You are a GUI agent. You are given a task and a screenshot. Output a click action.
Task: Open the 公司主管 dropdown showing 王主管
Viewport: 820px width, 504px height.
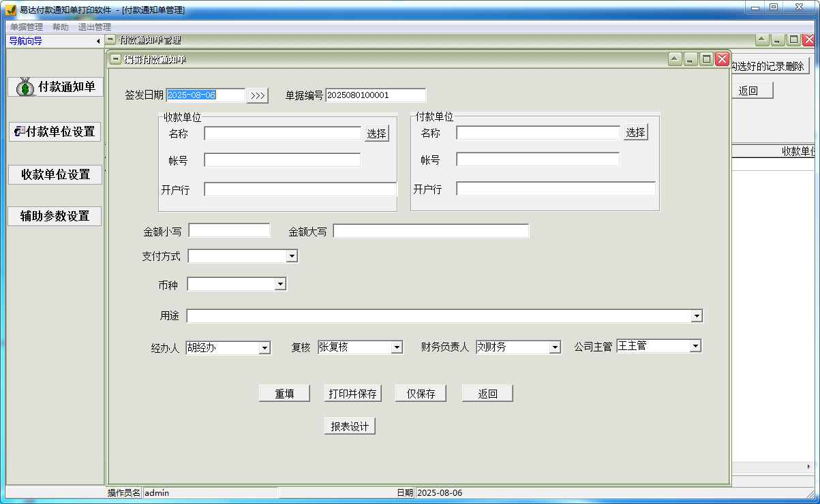pos(695,345)
